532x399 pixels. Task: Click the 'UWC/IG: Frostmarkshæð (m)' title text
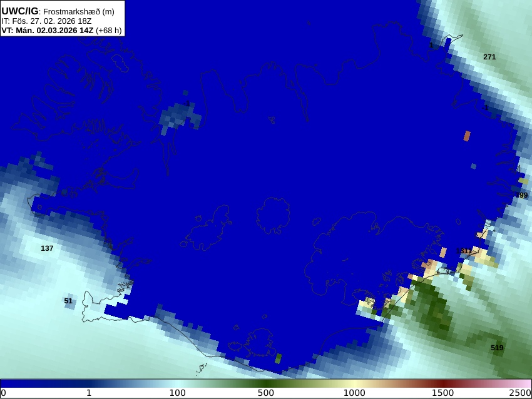coord(58,11)
